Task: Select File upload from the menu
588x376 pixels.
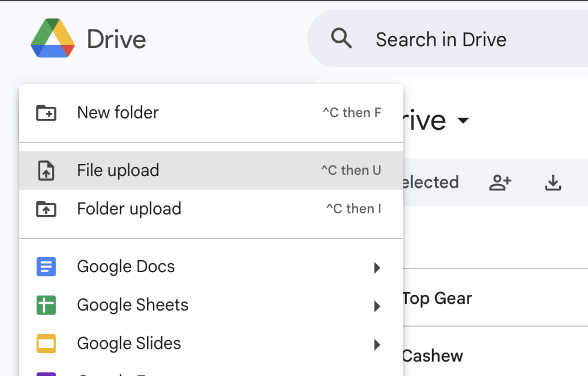Action: pyautogui.click(x=118, y=170)
